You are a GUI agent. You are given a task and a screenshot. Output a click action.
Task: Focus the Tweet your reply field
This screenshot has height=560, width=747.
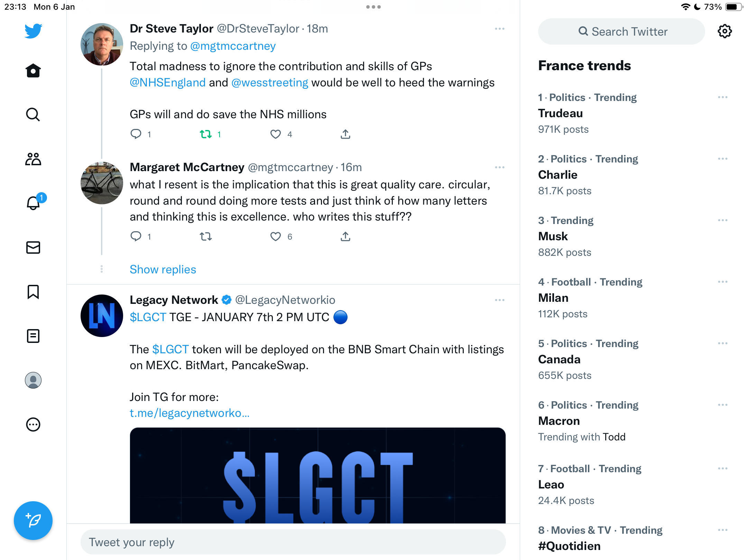coord(293,542)
